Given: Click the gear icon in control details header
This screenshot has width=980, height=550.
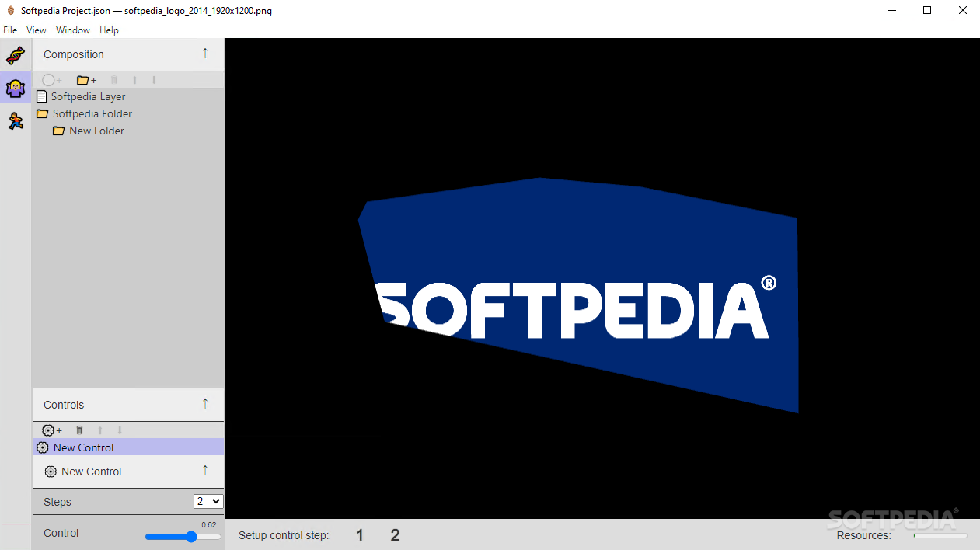Looking at the screenshot, I should (x=51, y=472).
